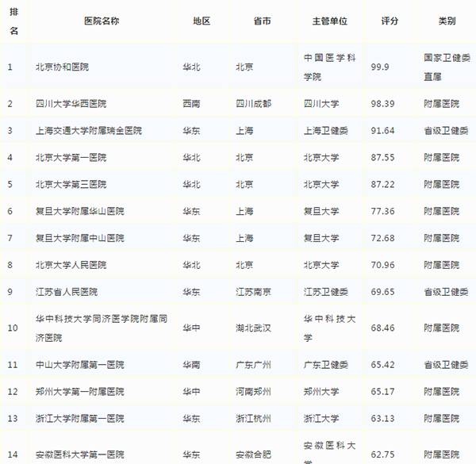Select 上海交通大学附属瑞金医院 entry

[86, 131]
